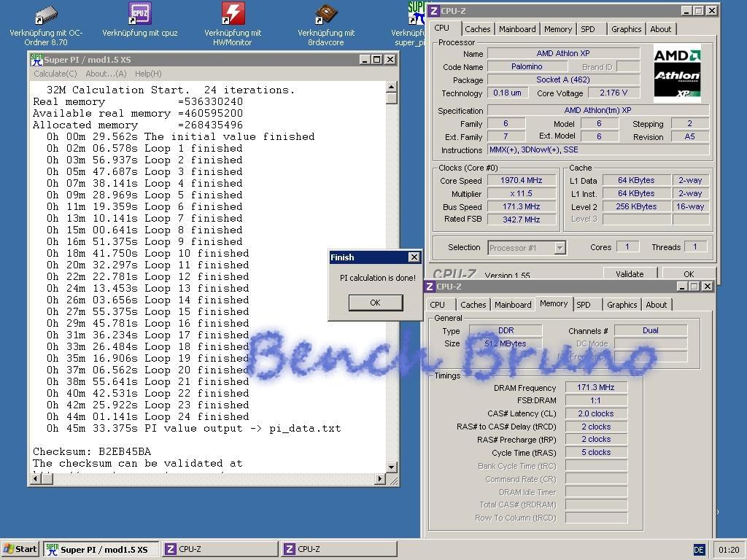Click the Core Voltage value 2.176 V
Image resolution: width=747 pixels, height=560 pixels.
coord(613,93)
